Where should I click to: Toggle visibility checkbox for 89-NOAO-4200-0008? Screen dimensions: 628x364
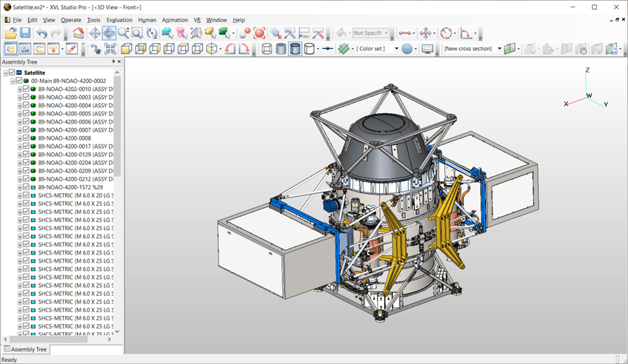tap(26, 138)
